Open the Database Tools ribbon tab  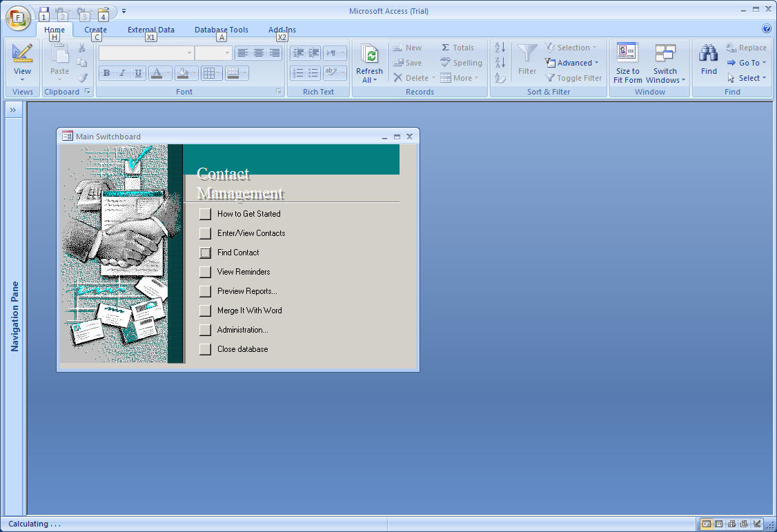(x=222, y=30)
